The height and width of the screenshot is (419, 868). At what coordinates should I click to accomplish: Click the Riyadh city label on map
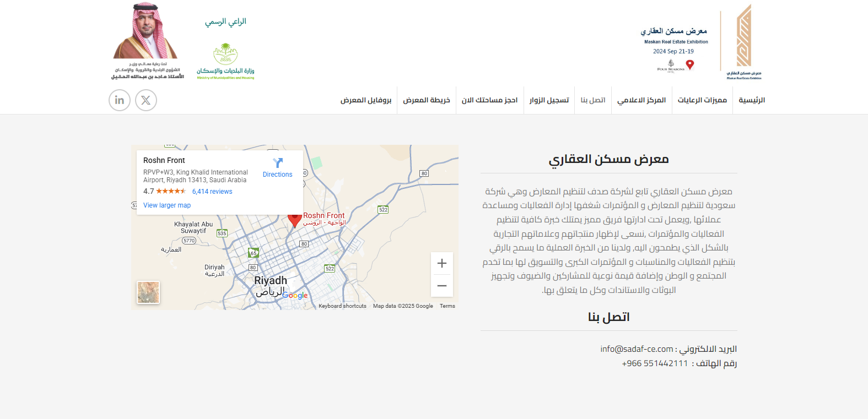pyautogui.click(x=271, y=280)
